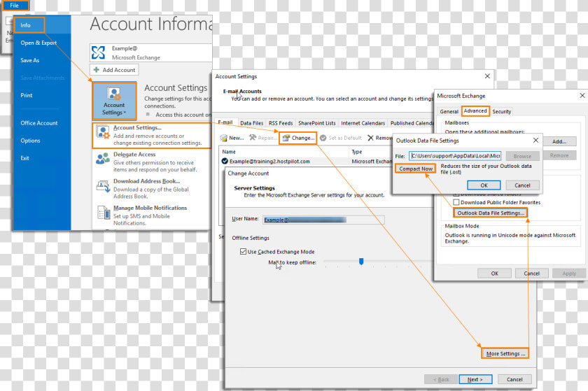Click the Next > button
588x391 pixels.
point(475,379)
